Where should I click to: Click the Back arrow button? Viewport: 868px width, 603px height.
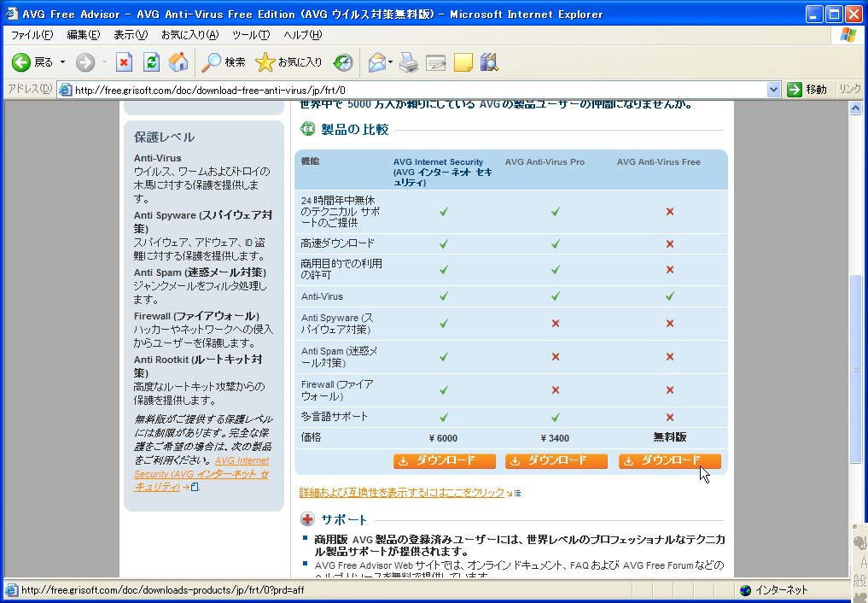tap(21, 62)
